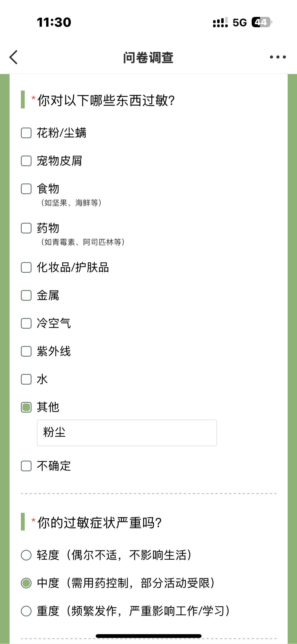Choose 重度 severity radio button
Viewport: 297px width, 644px height.
[x=26, y=611]
